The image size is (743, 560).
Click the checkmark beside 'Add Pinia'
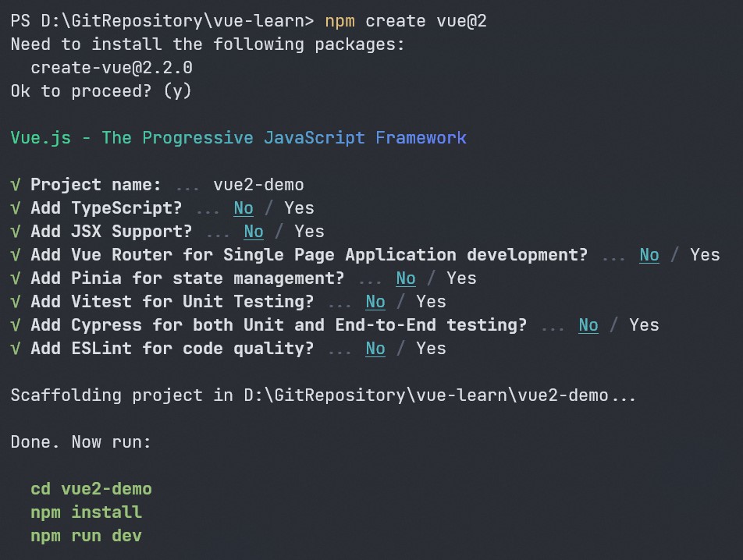15,278
